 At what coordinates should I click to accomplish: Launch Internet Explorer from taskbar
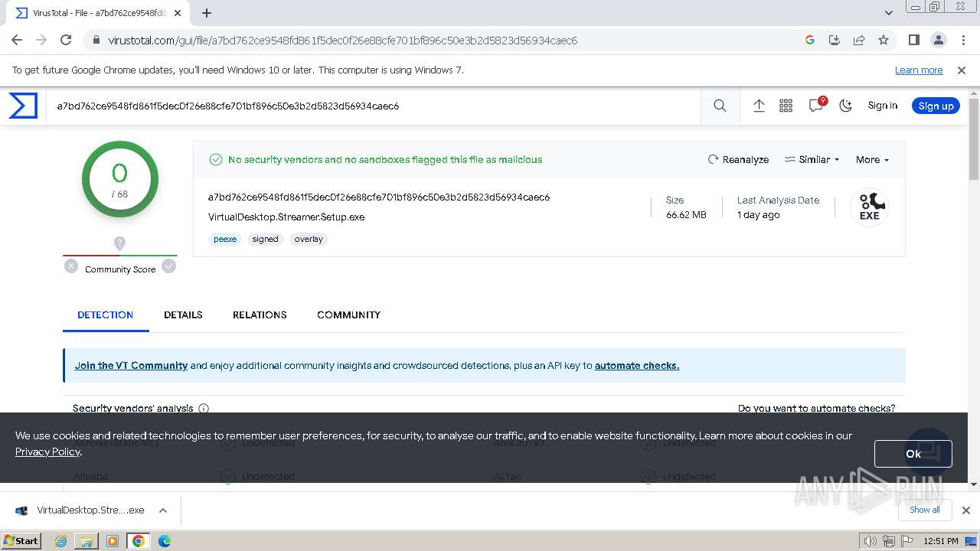tap(60, 541)
